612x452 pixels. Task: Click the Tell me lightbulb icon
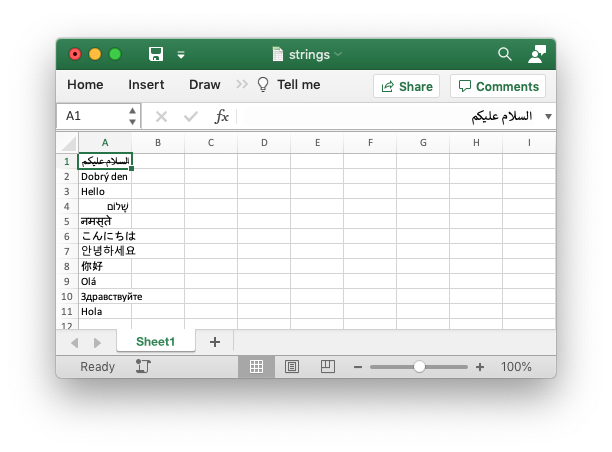(x=263, y=85)
